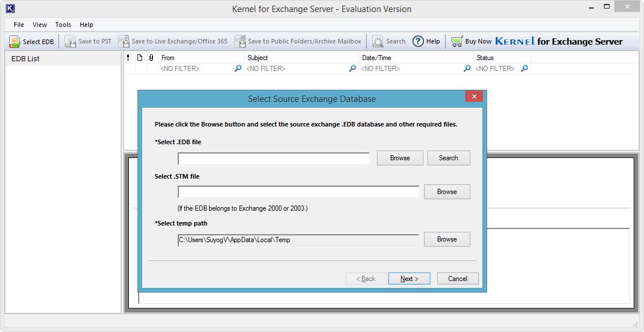Click the Buy Now cart icon

tap(457, 41)
